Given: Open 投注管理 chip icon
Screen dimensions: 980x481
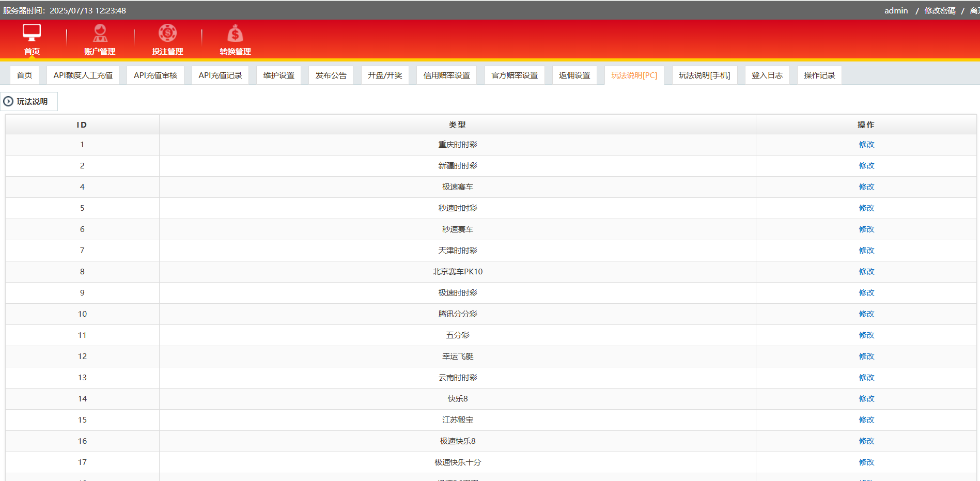Looking at the screenshot, I should click(167, 33).
